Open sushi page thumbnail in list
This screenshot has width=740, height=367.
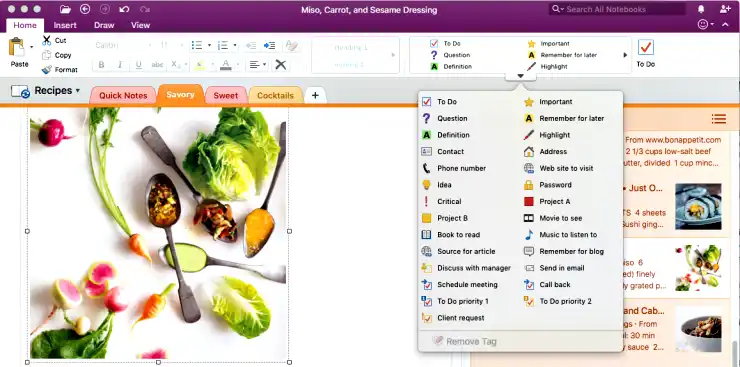(x=698, y=206)
